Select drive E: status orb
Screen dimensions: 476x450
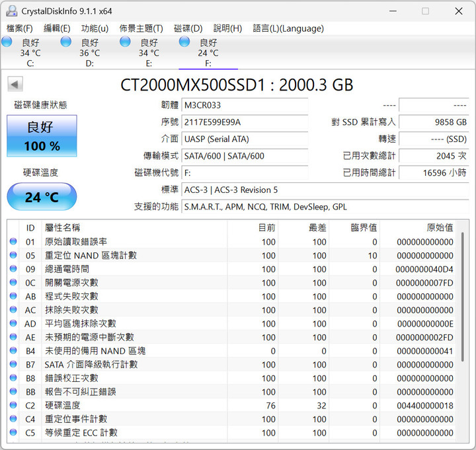point(125,42)
